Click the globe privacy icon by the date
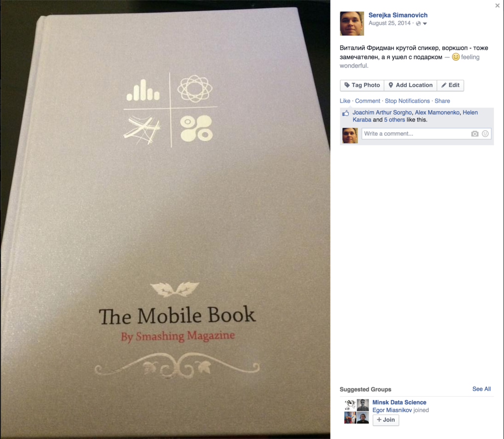The width and height of the screenshot is (504, 439). point(418,23)
